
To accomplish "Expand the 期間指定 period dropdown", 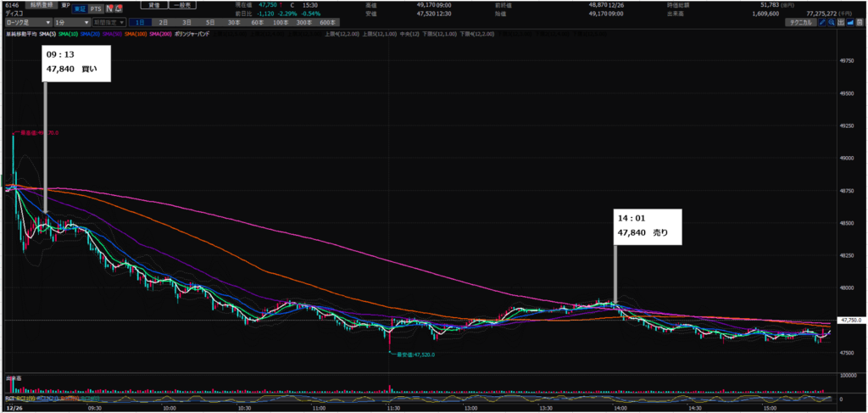I will 109,22.
